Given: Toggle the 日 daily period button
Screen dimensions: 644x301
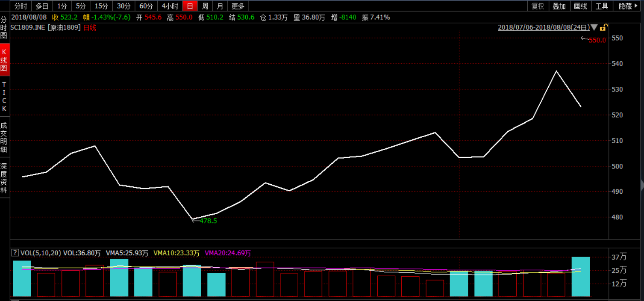Looking at the screenshot, I should [190, 6].
